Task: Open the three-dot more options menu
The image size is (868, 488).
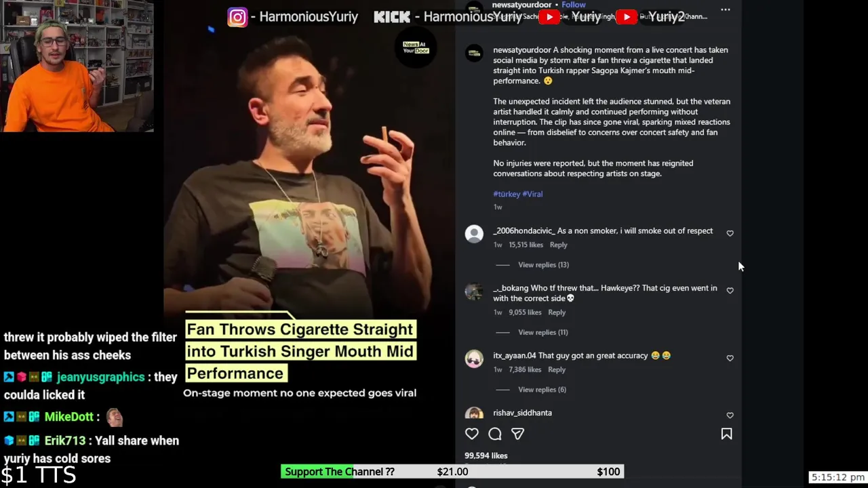Action: [726, 9]
